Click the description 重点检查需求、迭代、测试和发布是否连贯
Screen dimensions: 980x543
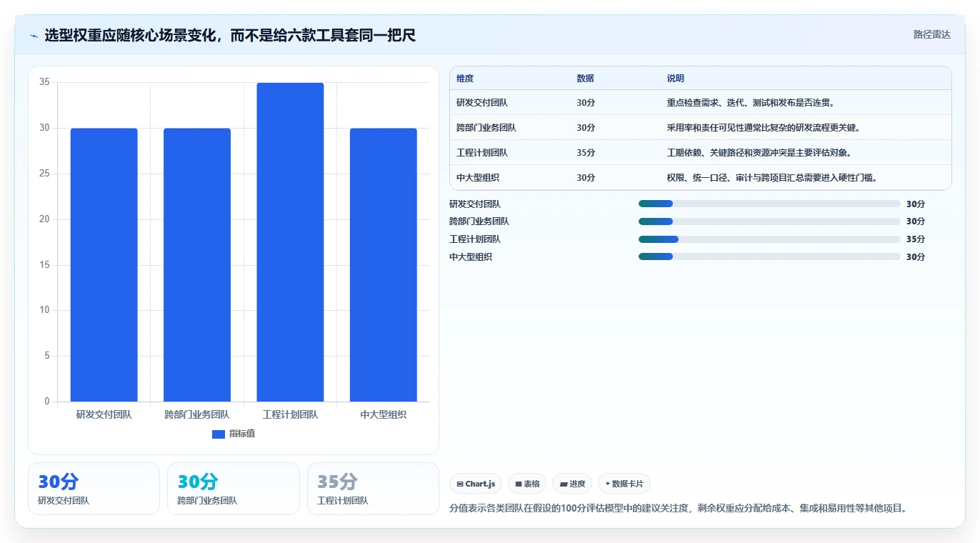tap(751, 103)
